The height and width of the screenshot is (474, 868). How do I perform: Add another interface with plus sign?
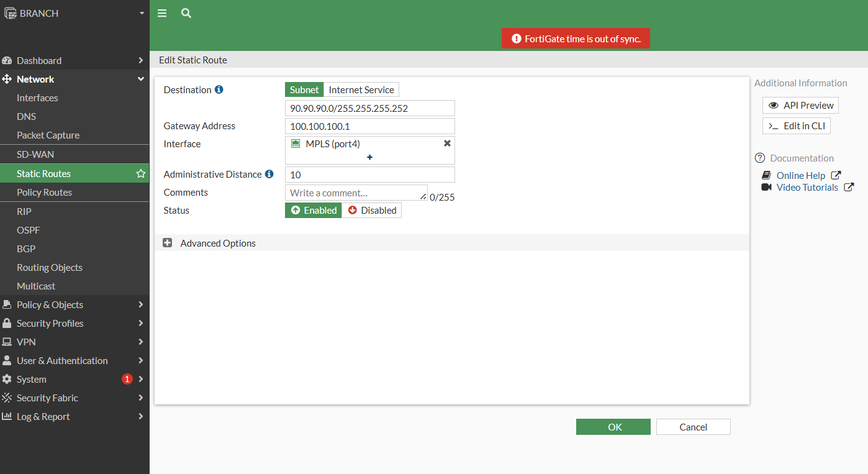pos(370,157)
